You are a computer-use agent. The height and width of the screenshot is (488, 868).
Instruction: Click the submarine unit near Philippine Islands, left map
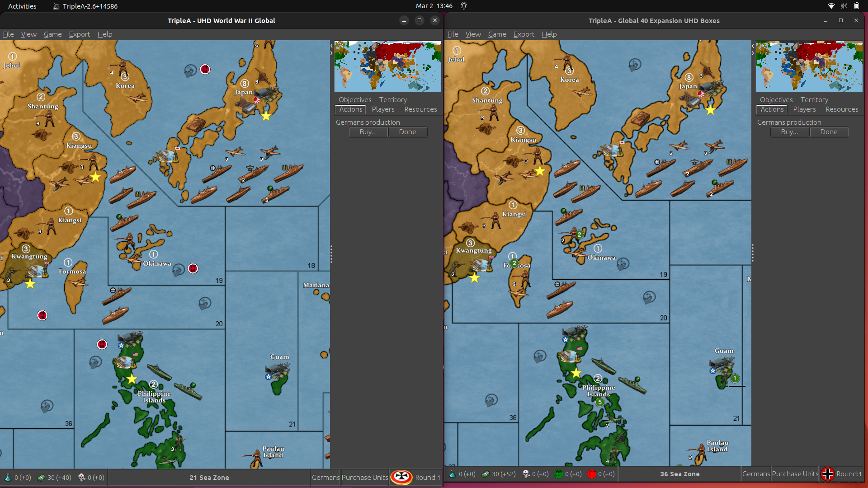point(159,372)
